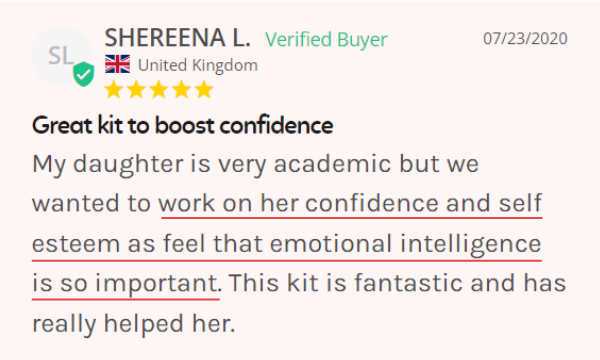
Task: Click the Verified Buyer label
Action: coord(326,40)
